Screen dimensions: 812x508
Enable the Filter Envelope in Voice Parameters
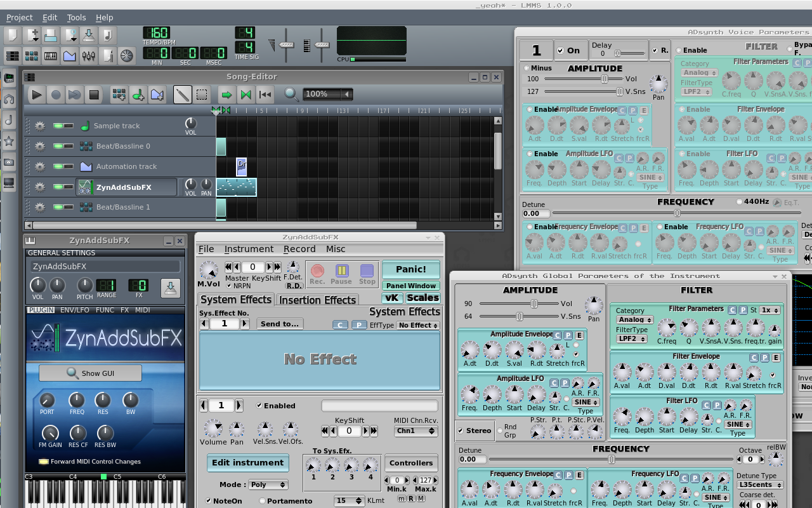682,109
